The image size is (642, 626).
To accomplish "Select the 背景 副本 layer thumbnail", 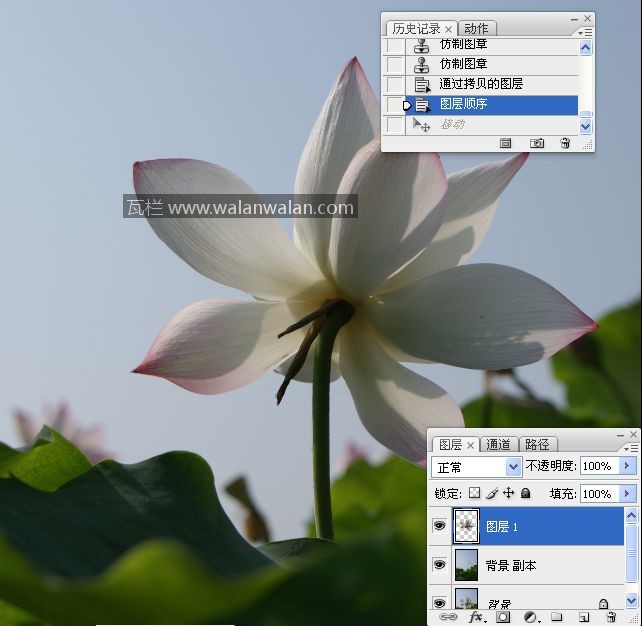I will click(x=467, y=565).
